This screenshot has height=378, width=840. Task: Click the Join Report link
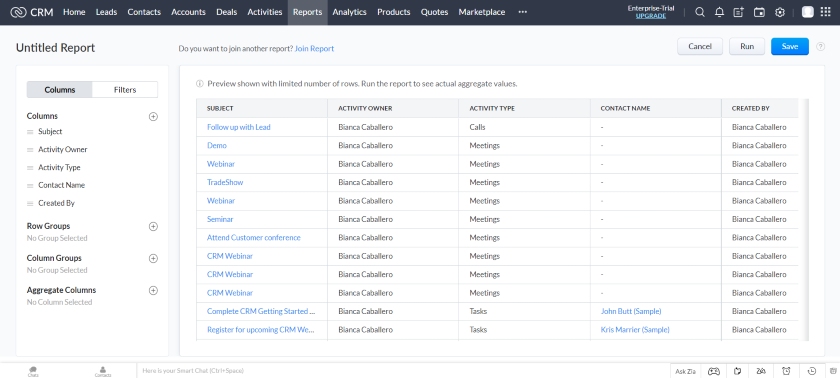coord(314,49)
